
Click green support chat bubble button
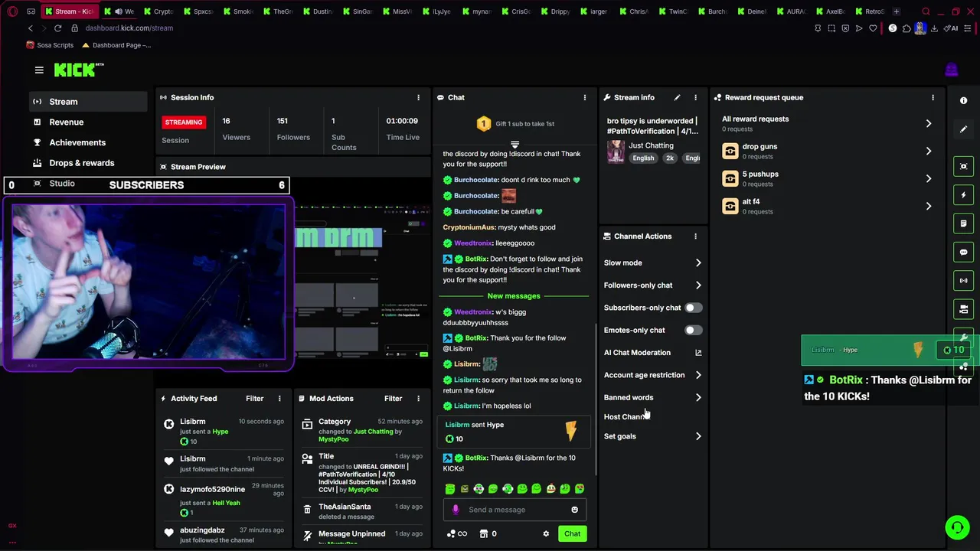click(x=957, y=527)
